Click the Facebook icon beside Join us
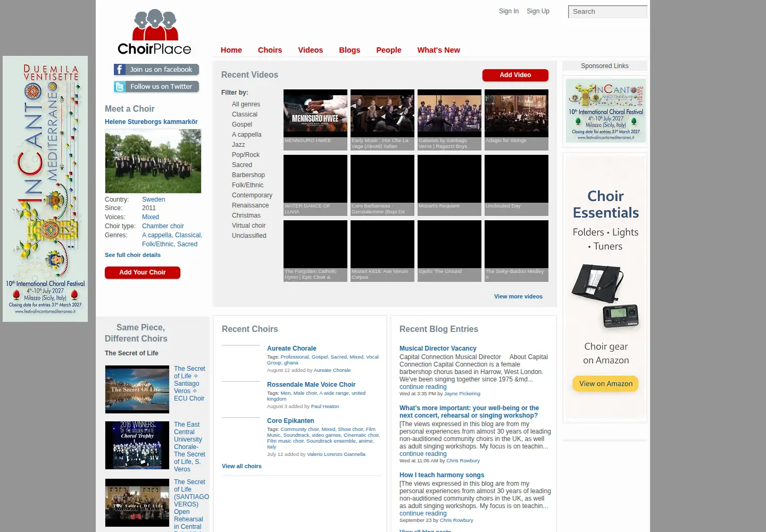The height and width of the screenshot is (532, 766). (x=120, y=70)
